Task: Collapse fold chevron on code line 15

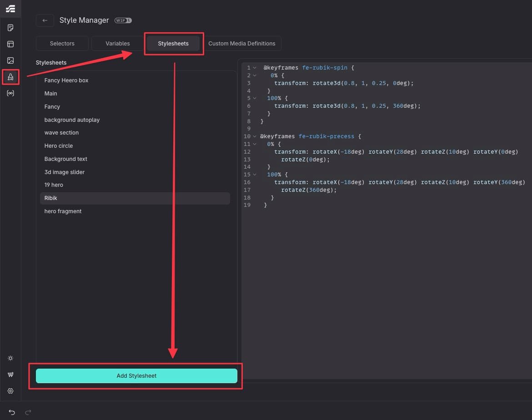Action: tap(255, 175)
